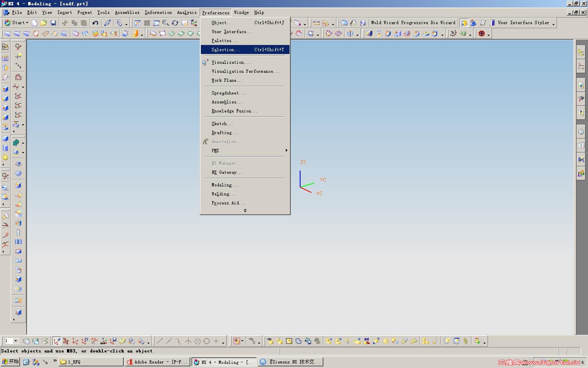
Task: Open Sketch... preferences
Action: 245,123
